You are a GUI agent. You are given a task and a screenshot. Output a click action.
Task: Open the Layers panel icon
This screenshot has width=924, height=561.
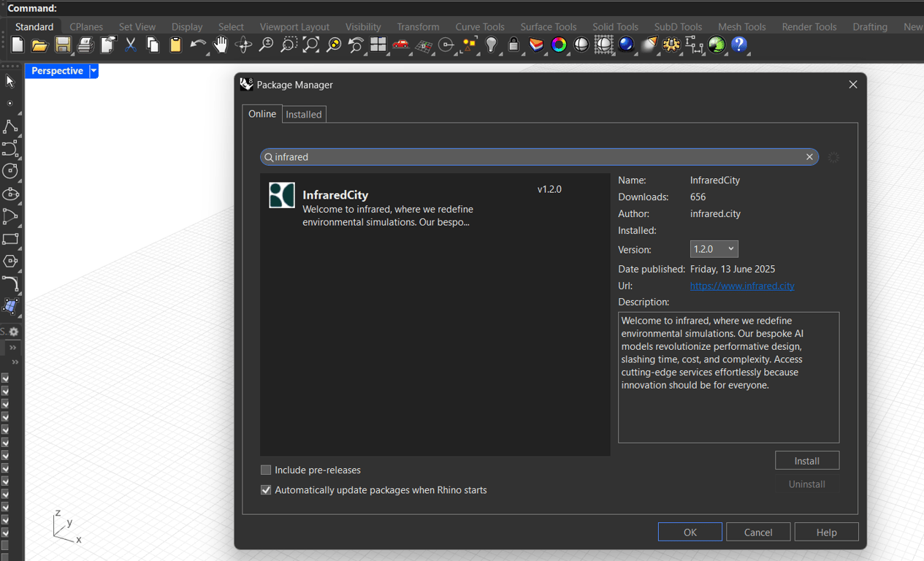536,45
